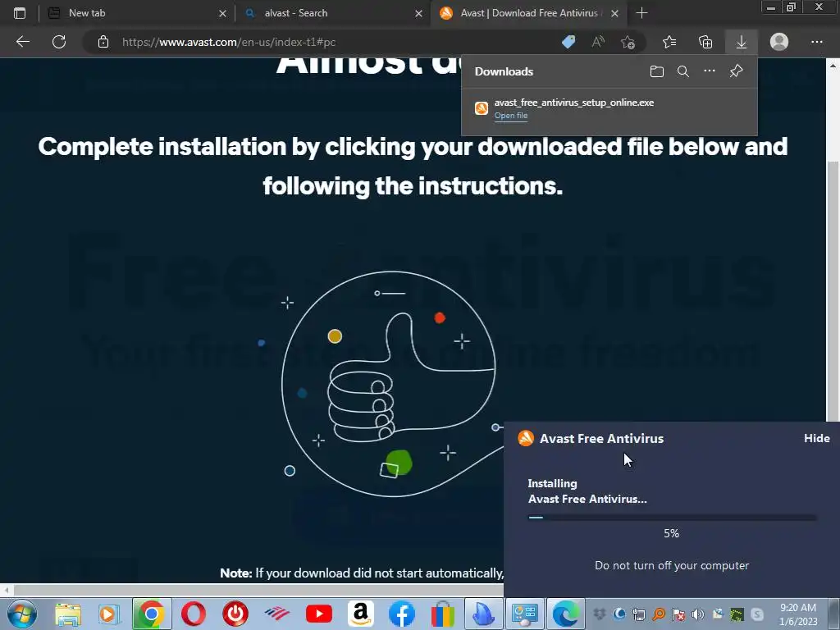Open the downloads folder icon in Downloads panel

657,71
